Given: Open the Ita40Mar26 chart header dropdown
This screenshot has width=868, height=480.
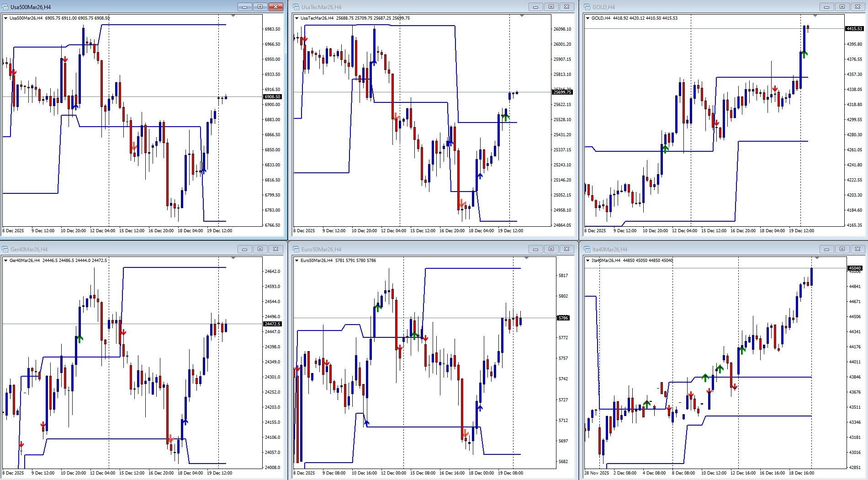Looking at the screenshot, I should (587, 261).
